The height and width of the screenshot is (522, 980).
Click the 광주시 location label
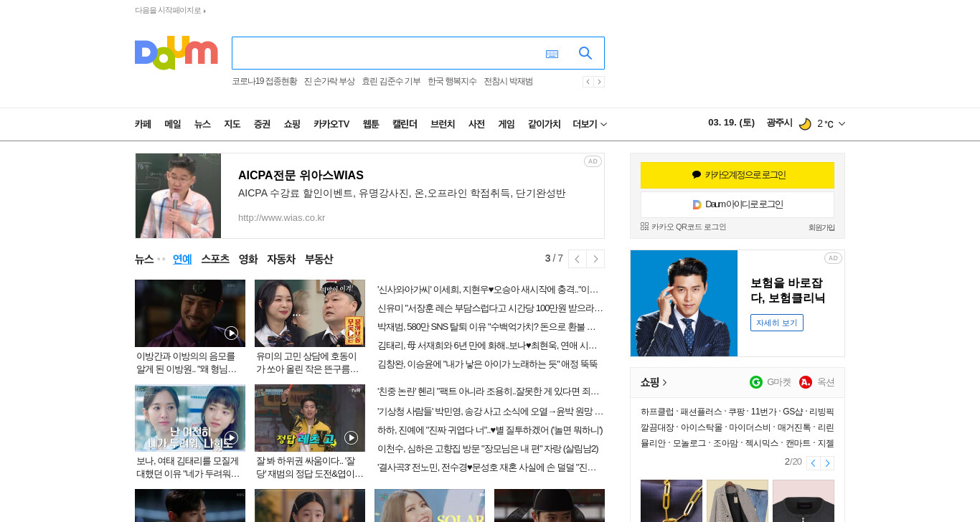tap(779, 123)
